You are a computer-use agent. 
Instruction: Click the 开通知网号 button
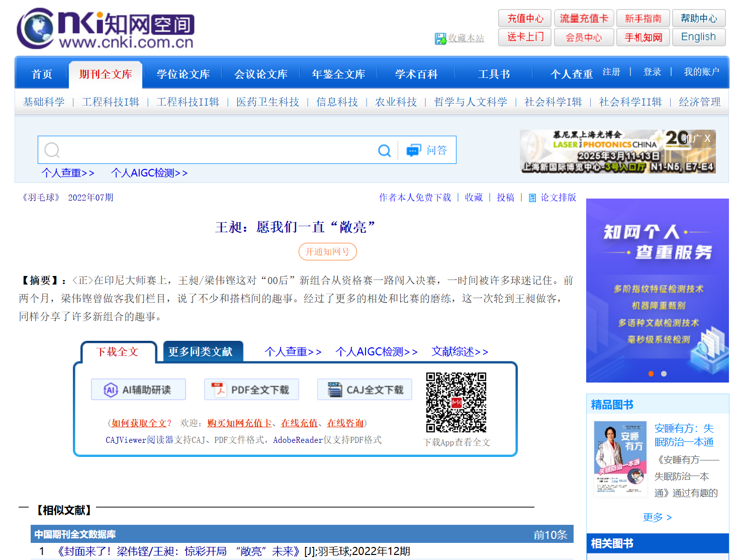click(x=327, y=252)
